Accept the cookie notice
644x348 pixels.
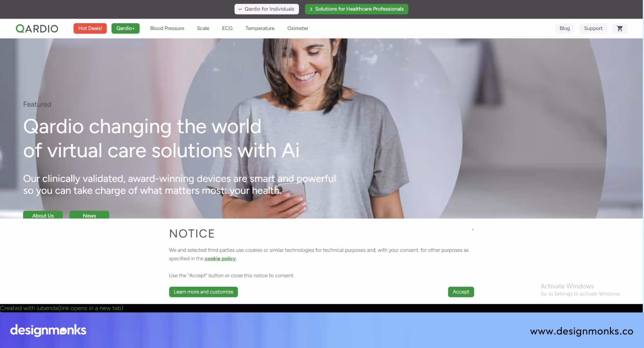coord(461,292)
